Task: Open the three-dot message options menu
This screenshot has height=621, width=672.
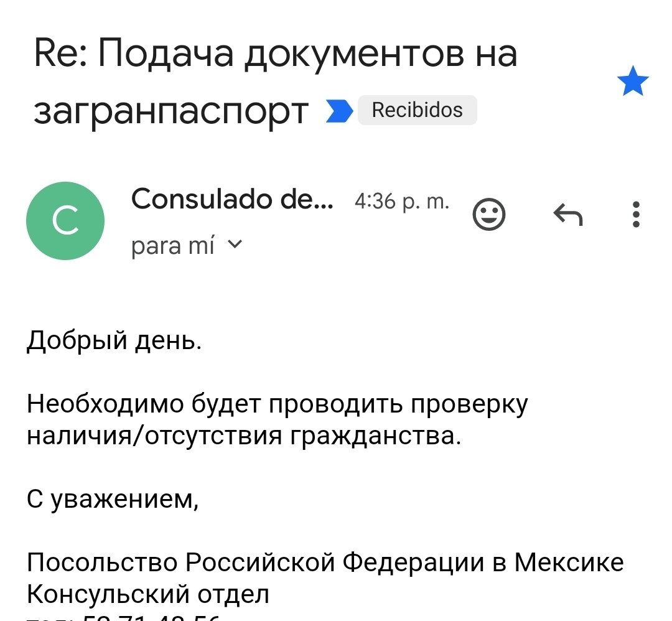Action: (635, 215)
